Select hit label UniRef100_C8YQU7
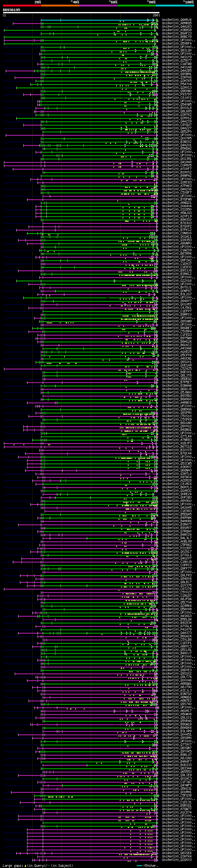The image size is (197, 868). click(176, 125)
